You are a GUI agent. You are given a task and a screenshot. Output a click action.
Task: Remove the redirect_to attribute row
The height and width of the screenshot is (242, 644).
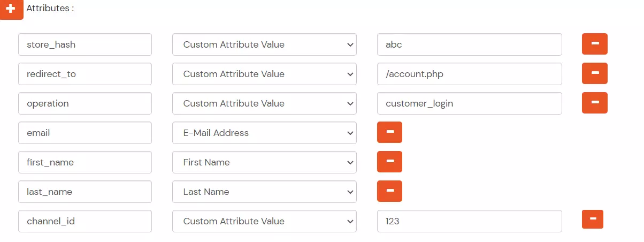click(594, 74)
